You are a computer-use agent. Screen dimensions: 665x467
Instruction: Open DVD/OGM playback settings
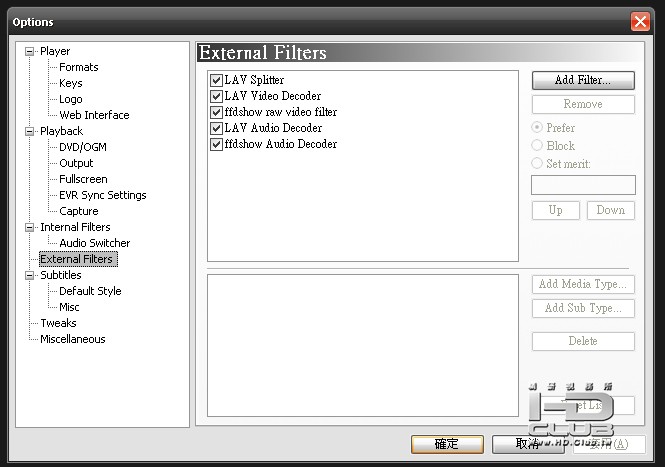tap(83, 147)
